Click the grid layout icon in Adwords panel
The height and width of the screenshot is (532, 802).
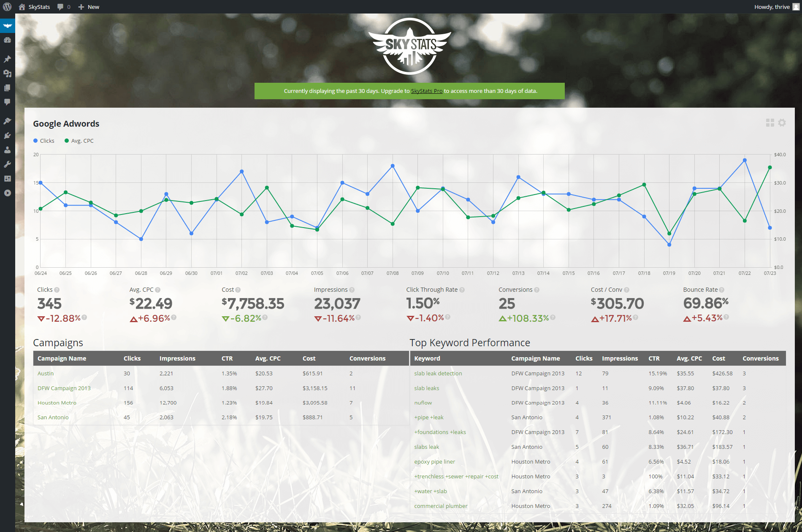pos(770,122)
